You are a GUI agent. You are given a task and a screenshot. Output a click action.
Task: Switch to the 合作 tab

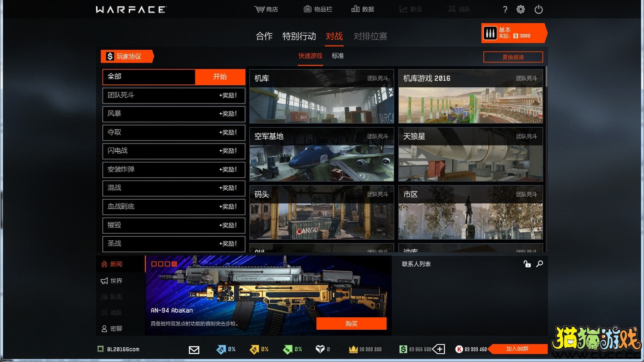point(264,36)
